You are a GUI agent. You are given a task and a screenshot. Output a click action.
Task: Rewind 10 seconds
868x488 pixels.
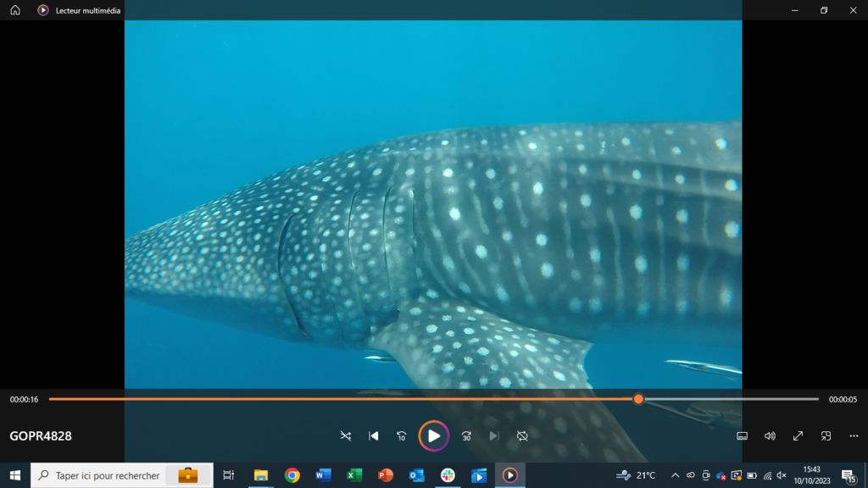coord(402,436)
